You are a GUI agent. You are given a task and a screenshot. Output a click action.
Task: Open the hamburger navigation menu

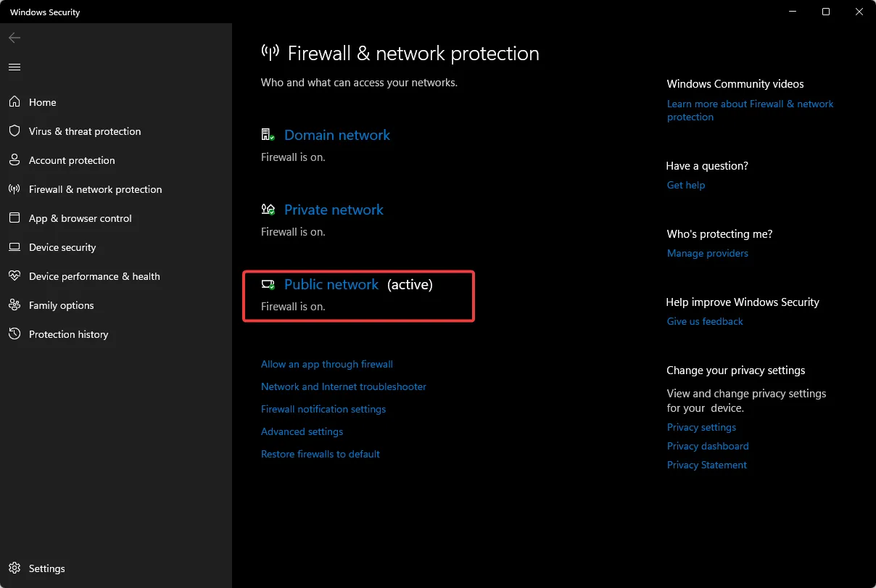click(15, 67)
